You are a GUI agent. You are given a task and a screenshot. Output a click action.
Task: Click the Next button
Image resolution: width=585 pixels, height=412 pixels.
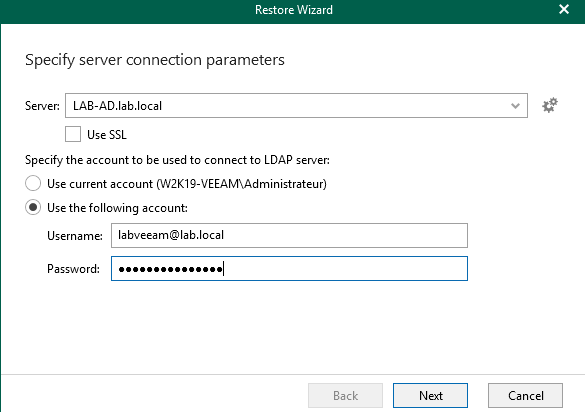pyautogui.click(x=430, y=395)
